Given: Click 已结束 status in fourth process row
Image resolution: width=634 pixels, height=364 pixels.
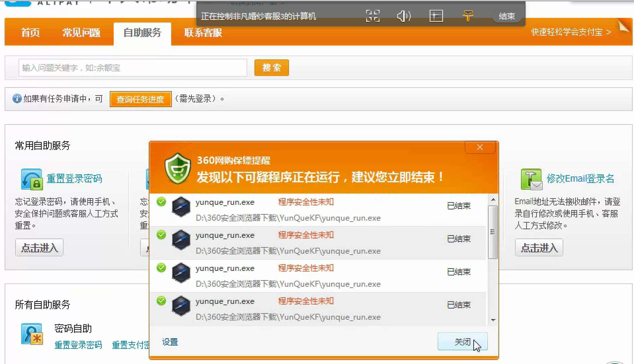Looking at the screenshot, I should 459,305.
